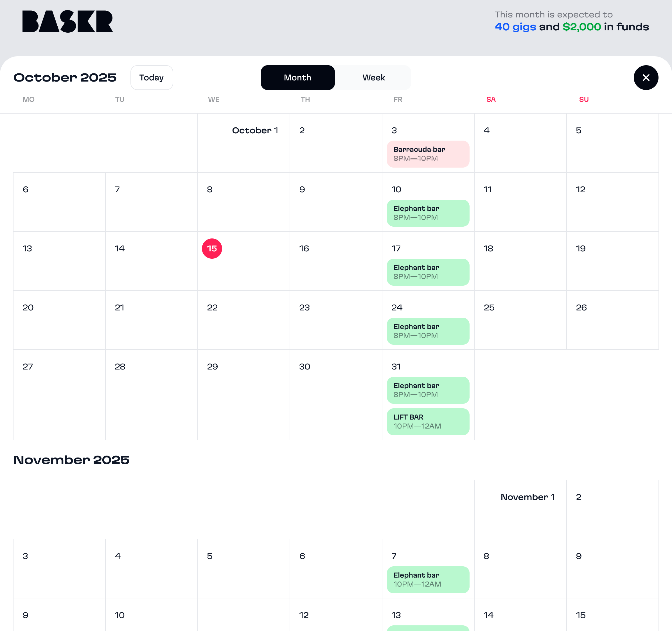
Task: Open the Elephant bar gig on October 10
Action: pos(428,213)
